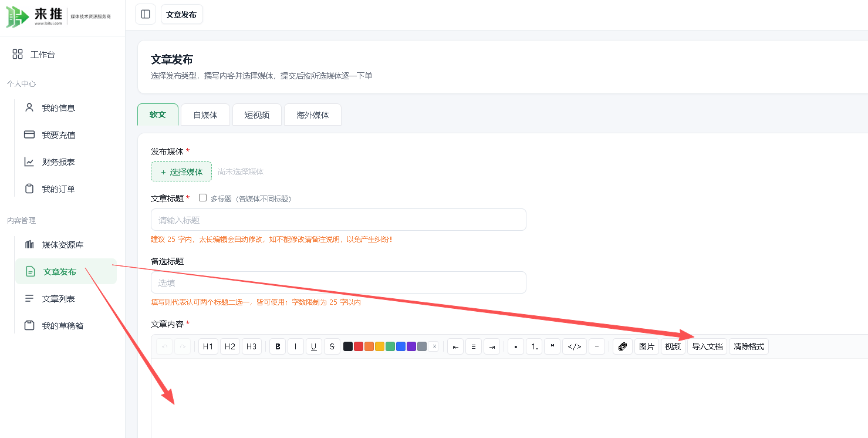This screenshot has height=438, width=868.
Task: Click the 文章发布 breadcrumb tab at top
Action: (182, 14)
